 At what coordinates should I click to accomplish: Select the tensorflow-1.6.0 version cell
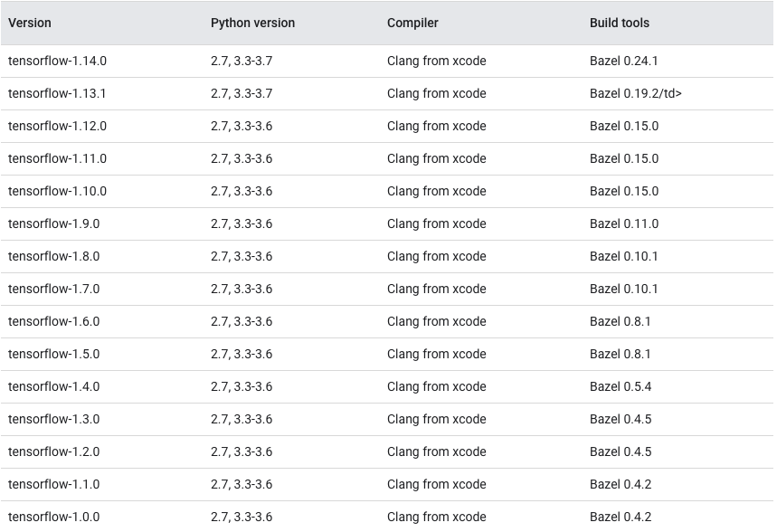click(x=54, y=321)
